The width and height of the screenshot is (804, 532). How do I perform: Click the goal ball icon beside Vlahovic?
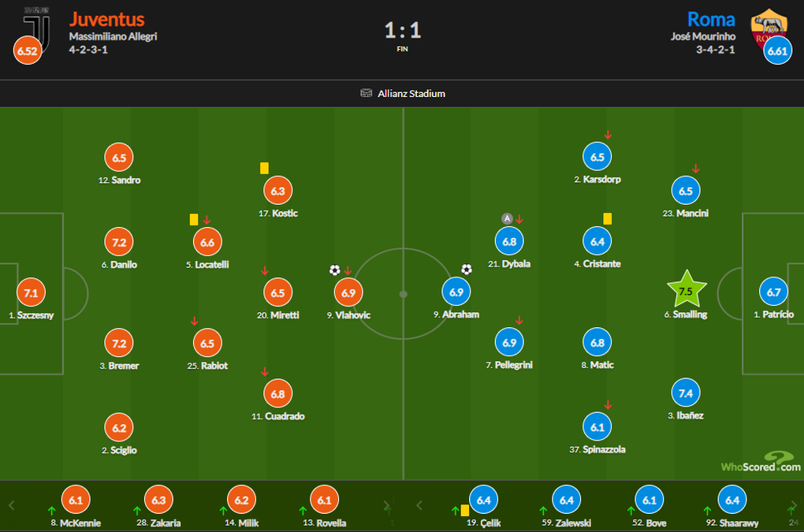click(x=334, y=270)
